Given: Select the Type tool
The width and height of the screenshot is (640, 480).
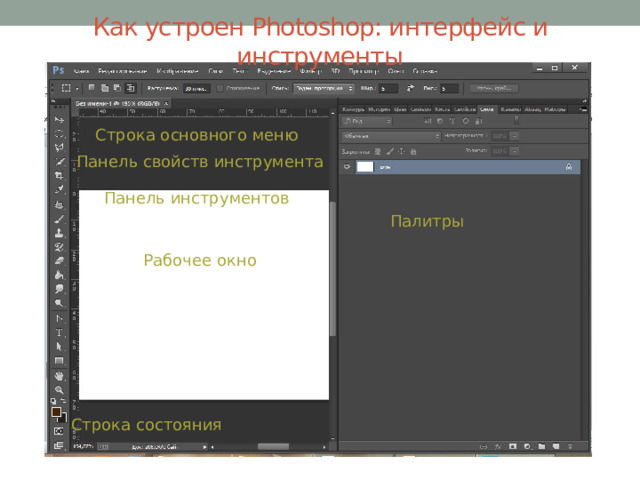Looking at the screenshot, I should pyautogui.click(x=60, y=332).
